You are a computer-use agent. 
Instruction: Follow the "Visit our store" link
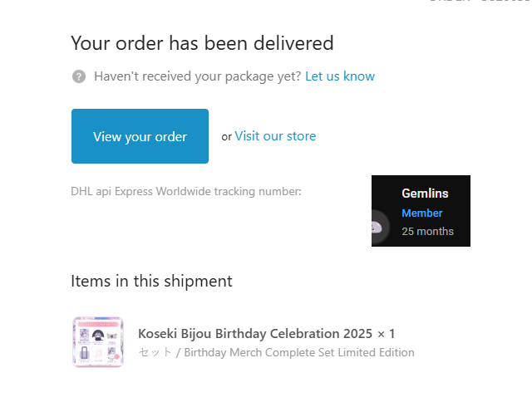point(275,136)
